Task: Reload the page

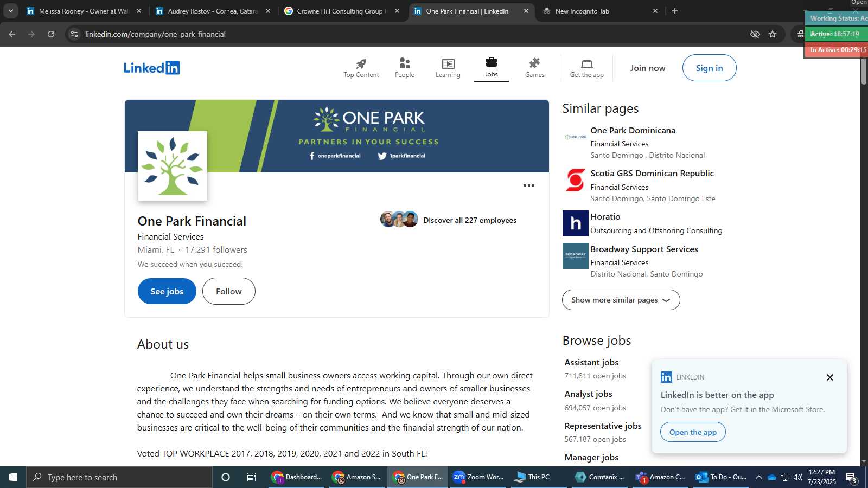Action: pos(51,34)
